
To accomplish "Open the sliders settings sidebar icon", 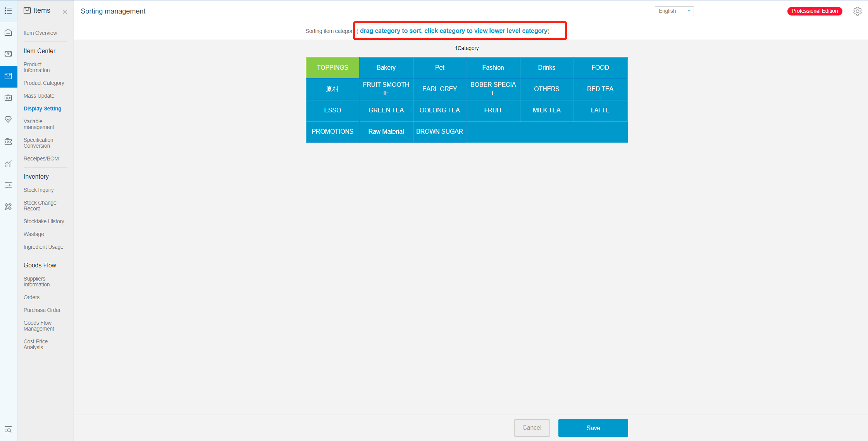I will click(8, 185).
